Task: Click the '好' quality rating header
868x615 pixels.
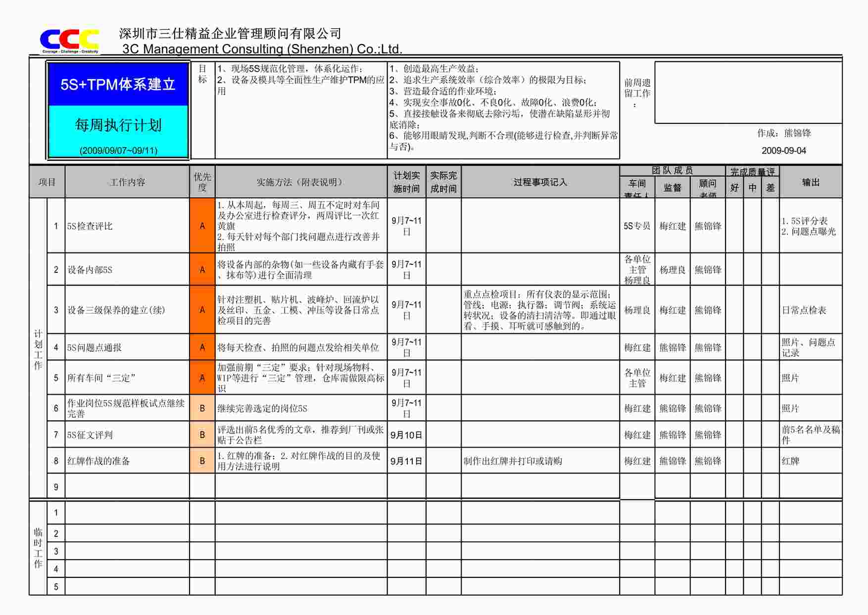Action: 734,188
